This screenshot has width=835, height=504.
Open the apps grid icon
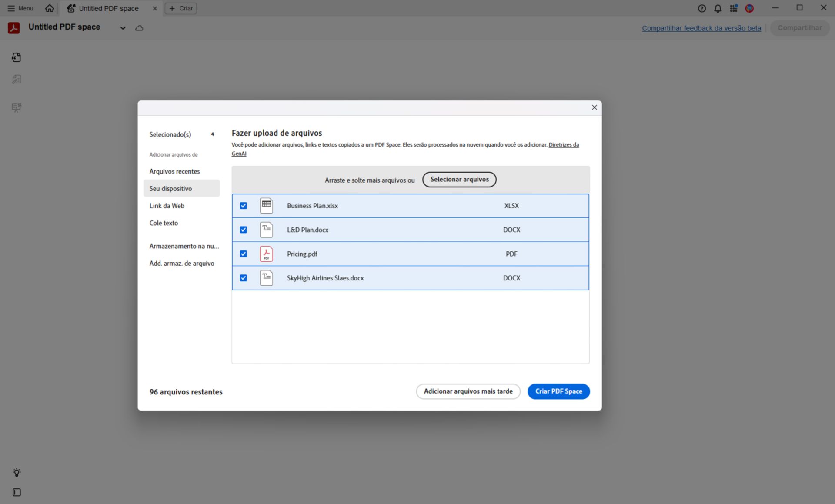pos(734,8)
